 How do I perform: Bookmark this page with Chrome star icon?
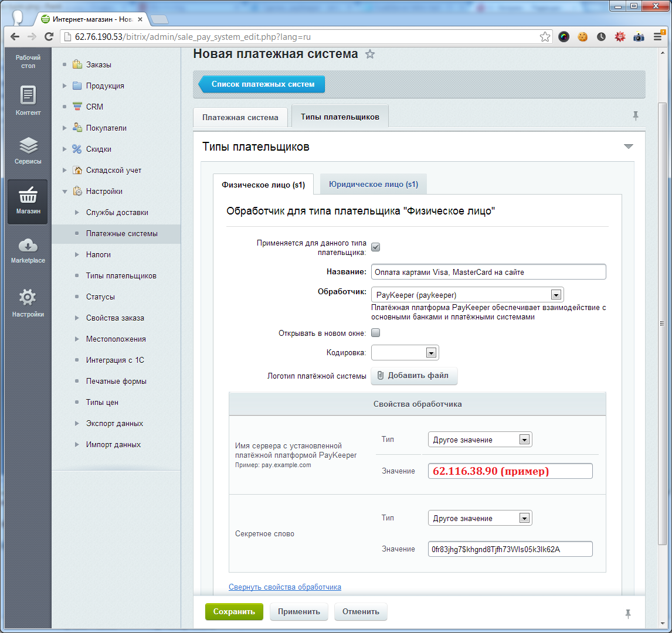click(545, 36)
